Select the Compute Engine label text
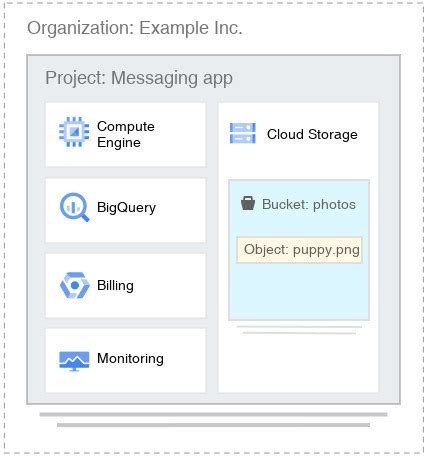The height and width of the screenshot is (458, 427). click(126, 134)
